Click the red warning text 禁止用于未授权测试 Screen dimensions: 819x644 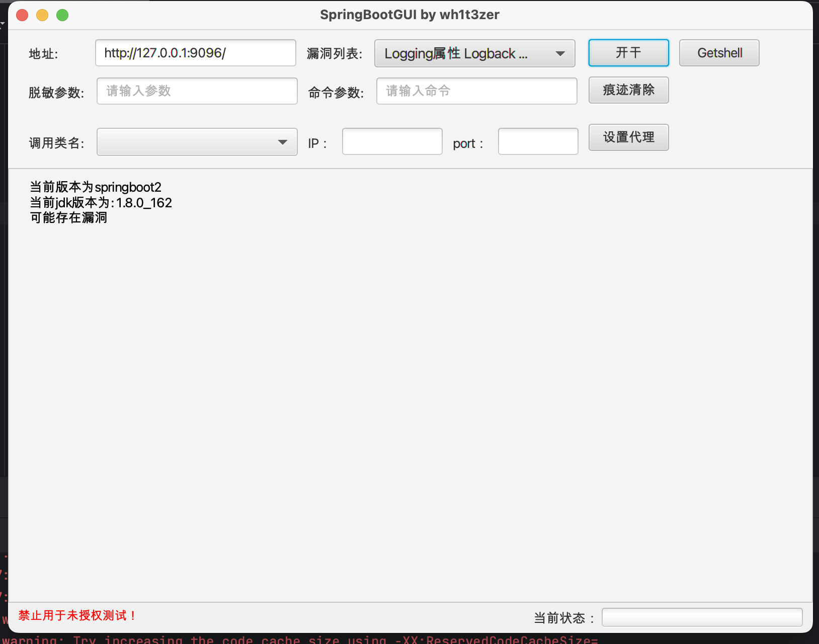[77, 615]
